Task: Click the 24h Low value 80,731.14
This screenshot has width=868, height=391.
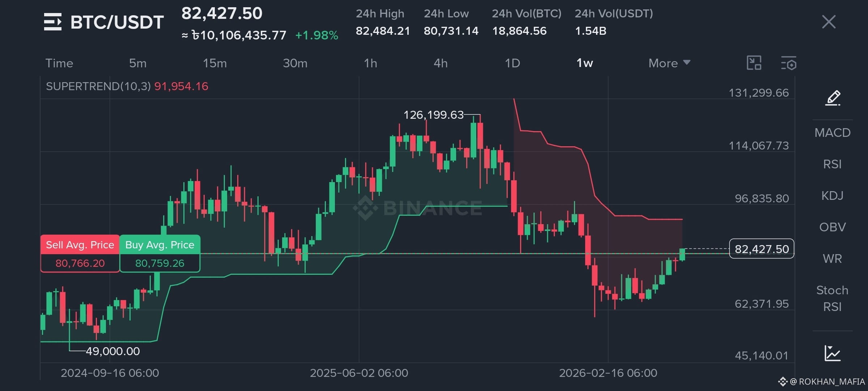Action: point(451,31)
